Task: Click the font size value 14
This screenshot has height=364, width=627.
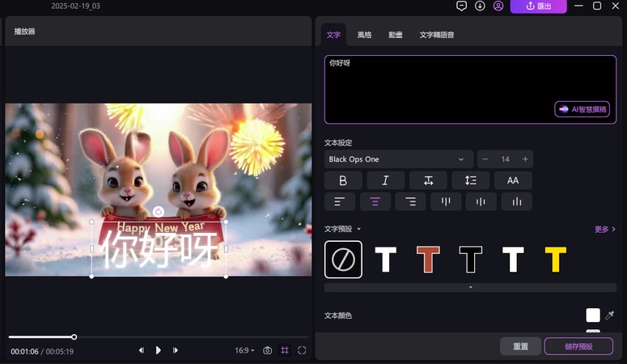Action: 505,159
